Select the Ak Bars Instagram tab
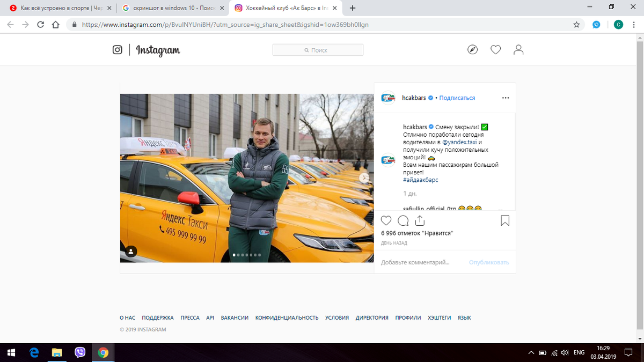Viewport: 644px width, 362px height. (287, 8)
